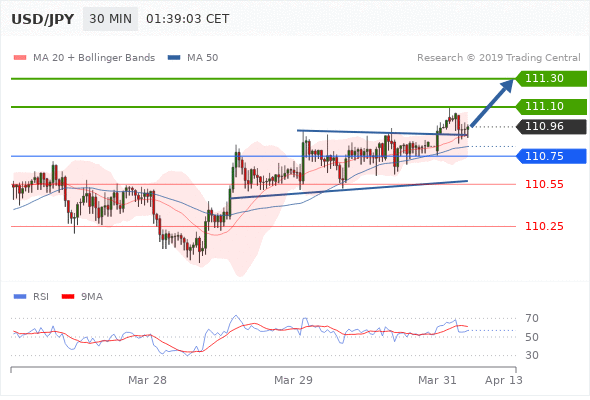Click the blue RSI legend swatch

pyautogui.click(x=20, y=297)
